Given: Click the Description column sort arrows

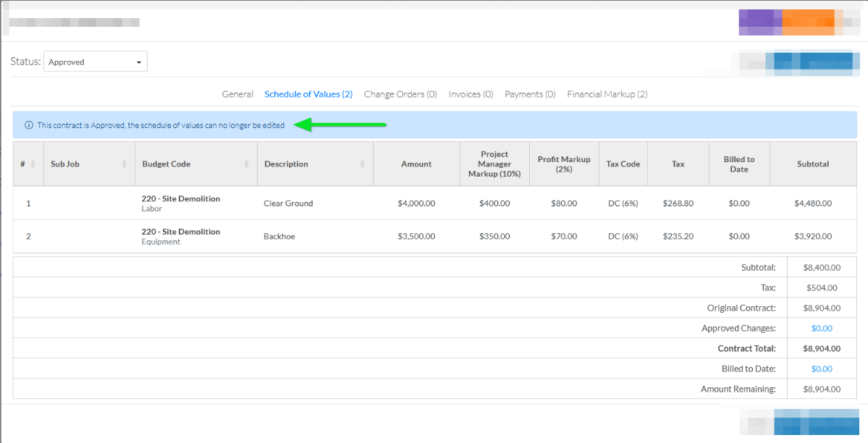Looking at the screenshot, I should [363, 164].
